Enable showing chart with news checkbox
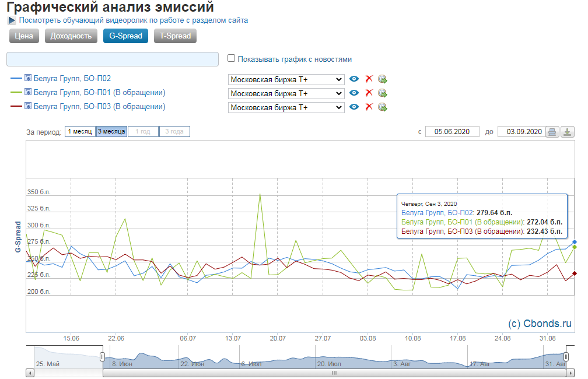The width and height of the screenshot is (588, 379). click(232, 58)
